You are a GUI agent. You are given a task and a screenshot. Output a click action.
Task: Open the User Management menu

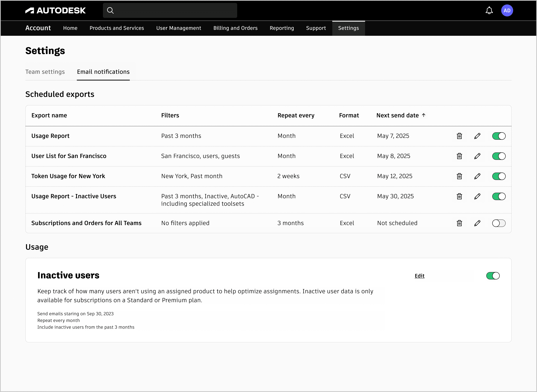point(179,28)
